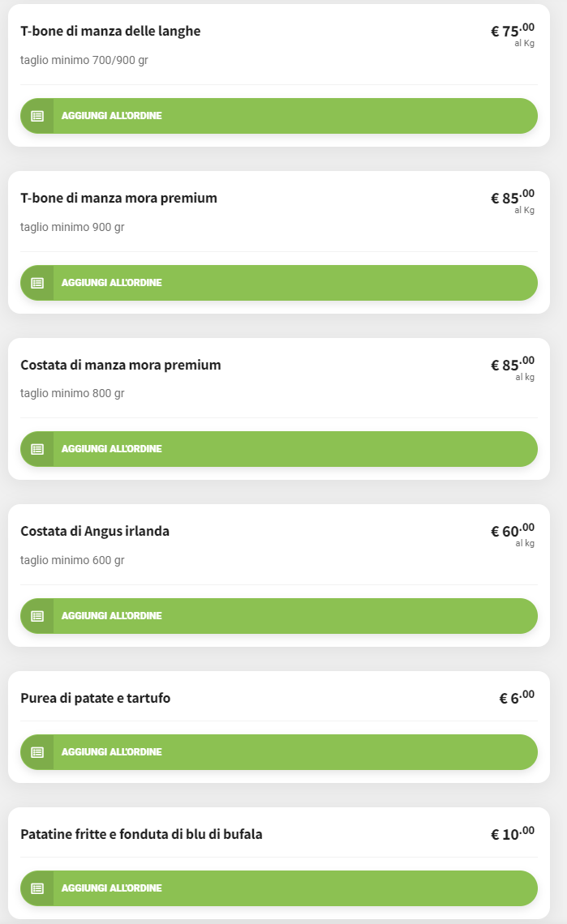
Task: Click list icon for Purea di patate e tartufo
Action: pos(37,752)
